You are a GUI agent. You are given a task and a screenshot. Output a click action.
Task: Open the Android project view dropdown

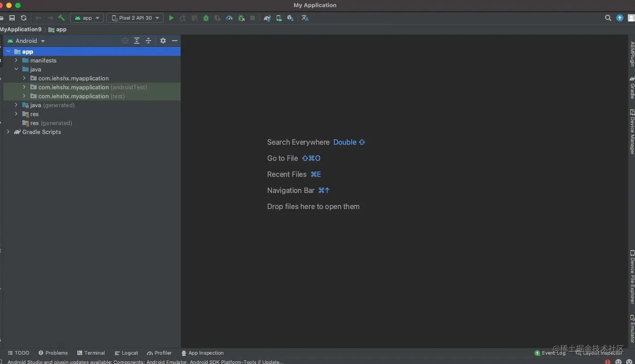[x=26, y=41]
